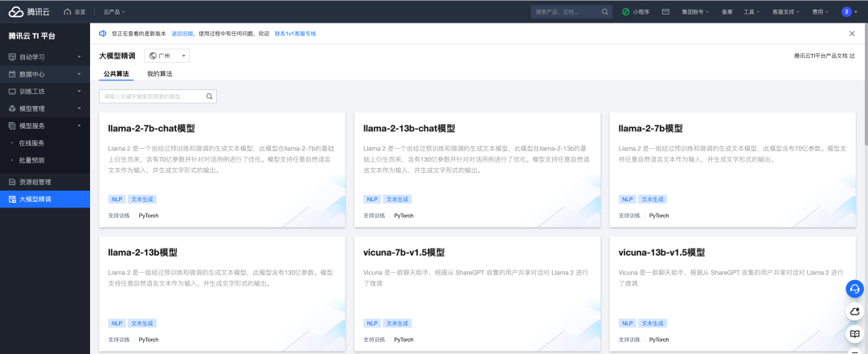Click the speaker announcement icon
Image resolution: width=868 pixels, height=354 pixels.
point(102,34)
